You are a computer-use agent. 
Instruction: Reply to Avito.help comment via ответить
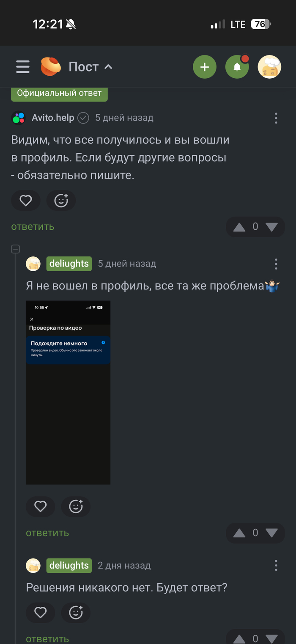(x=33, y=226)
